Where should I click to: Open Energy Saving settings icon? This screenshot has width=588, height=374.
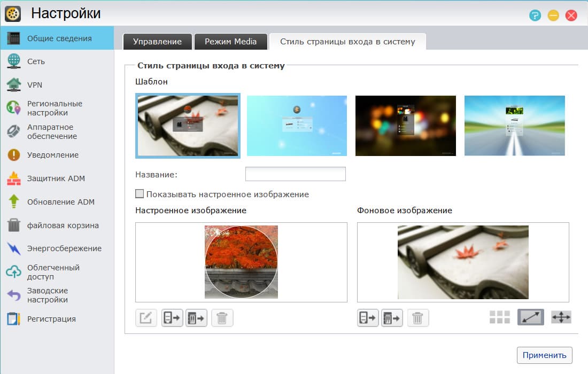click(15, 248)
